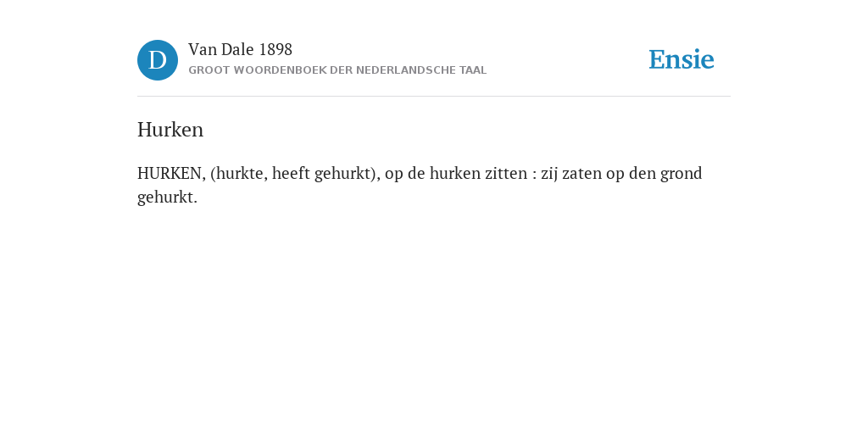Click the horizontal divider under the header
Viewport: 868px width, 434px height.
tap(434, 97)
